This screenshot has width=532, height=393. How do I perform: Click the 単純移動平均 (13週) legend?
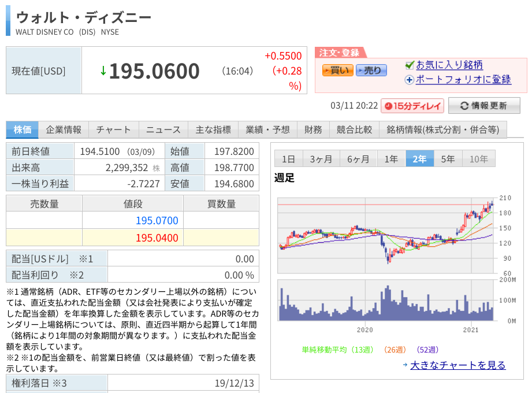[x=337, y=350]
